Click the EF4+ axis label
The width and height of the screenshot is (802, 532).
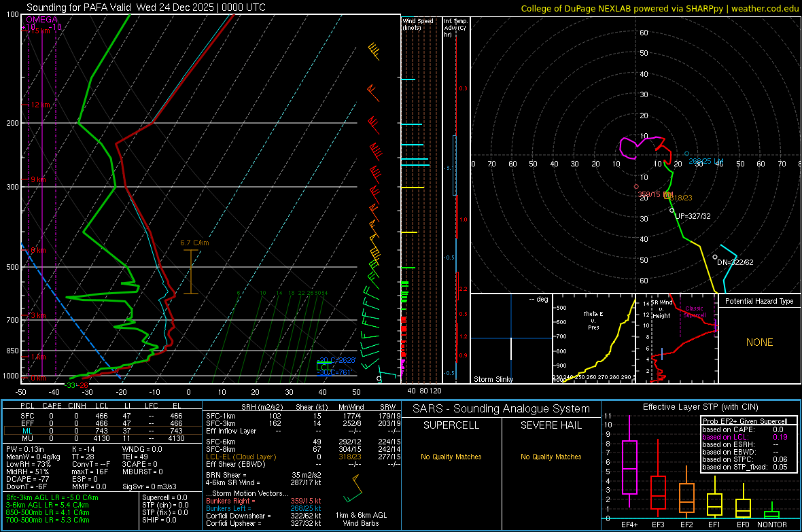(x=629, y=525)
